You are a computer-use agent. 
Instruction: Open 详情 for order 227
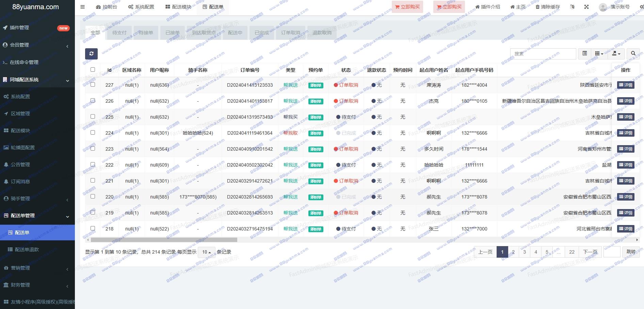(x=625, y=85)
